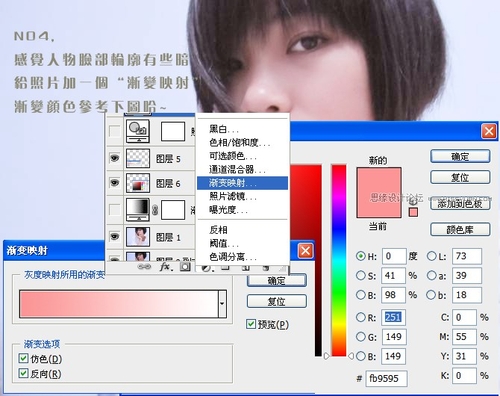The width and height of the screenshot is (500, 396).
Task: Click 复位 in the 渐变映射 dialog
Action: pos(277,301)
